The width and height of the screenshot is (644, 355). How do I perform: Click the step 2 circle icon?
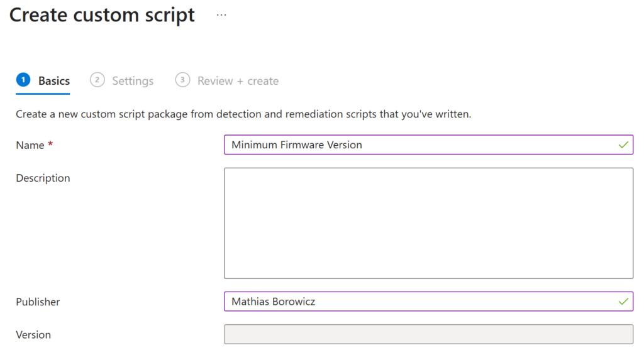point(97,80)
